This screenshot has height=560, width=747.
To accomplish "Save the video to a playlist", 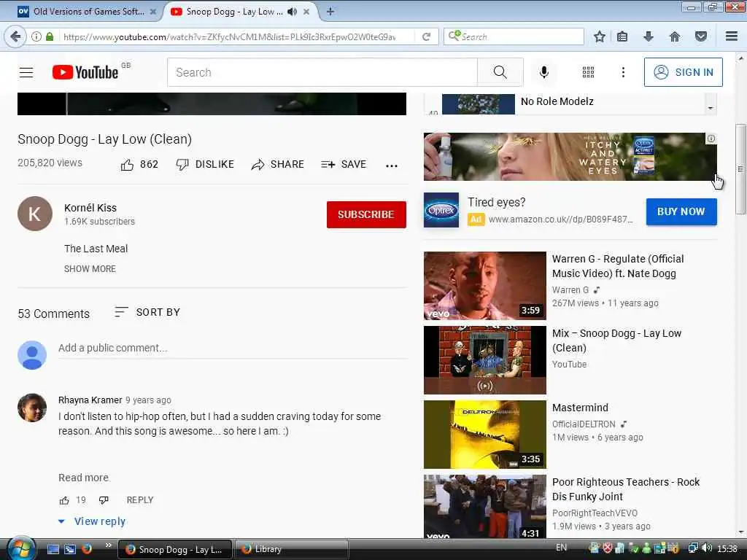I will pyautogui.click(x=344, y=164).
